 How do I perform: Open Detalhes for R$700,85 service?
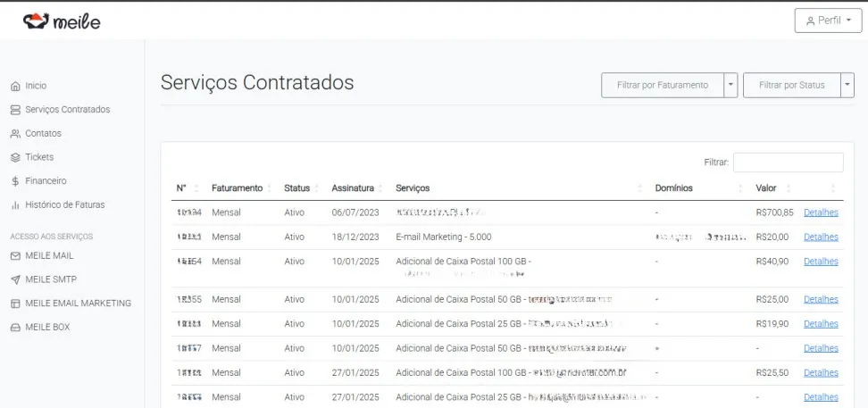click(821, 212)
